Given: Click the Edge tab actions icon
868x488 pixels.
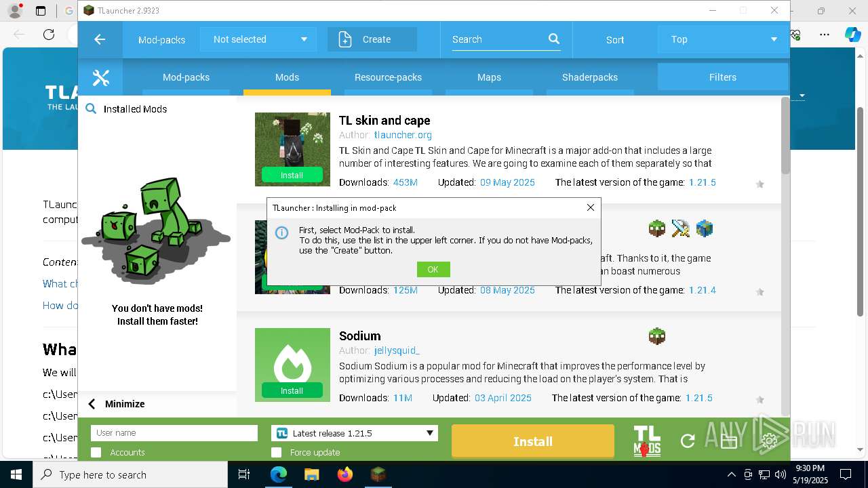Looking at the screenshot, I should 41,11.
